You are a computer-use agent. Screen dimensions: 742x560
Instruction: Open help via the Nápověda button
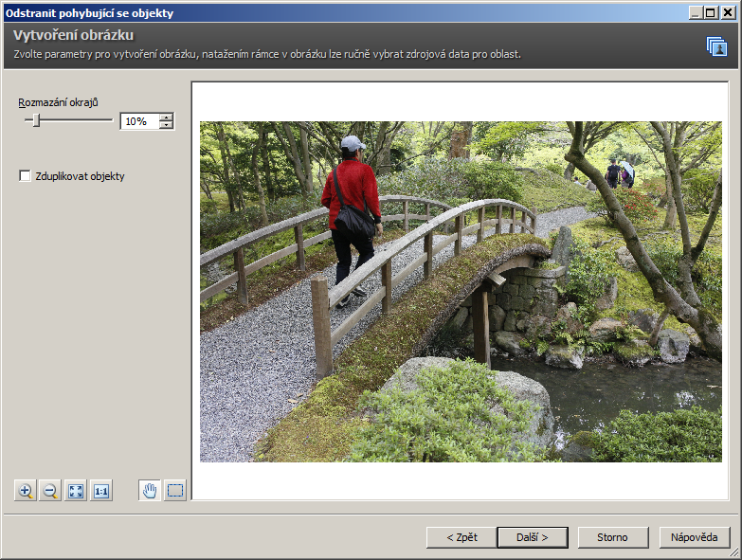pyautogui.click(x=695, y=537)
